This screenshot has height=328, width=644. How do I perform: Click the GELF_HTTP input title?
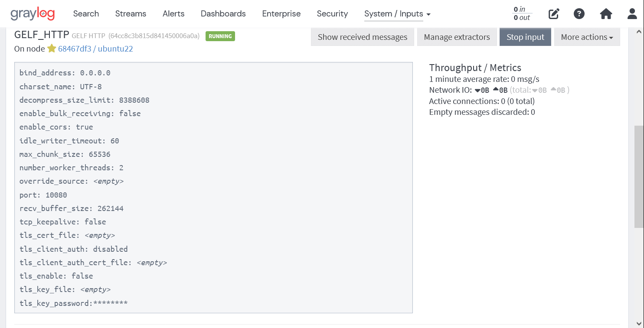[x=42, y=35]
